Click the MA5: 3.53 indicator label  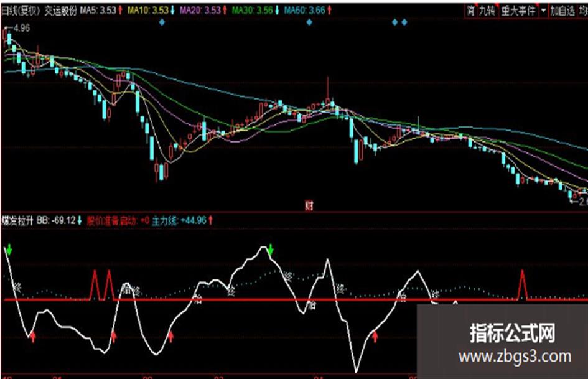[x=98, y=11]
